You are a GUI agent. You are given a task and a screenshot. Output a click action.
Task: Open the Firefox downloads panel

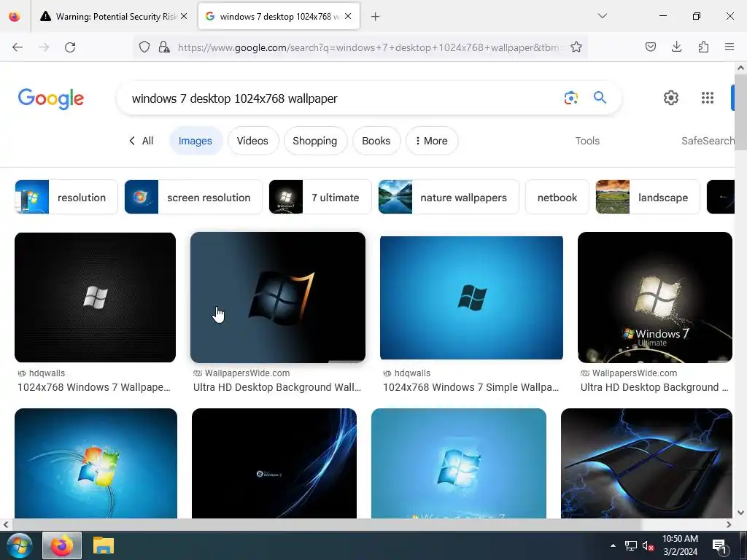click(676, 47)
